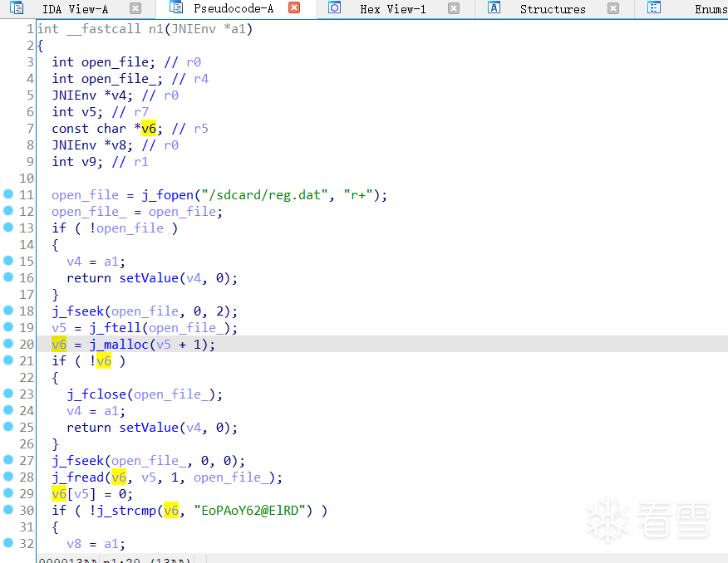Toggle breakpoint dot on line 28
The width and height of the screenshot is (728, 563).
(8, 477)
